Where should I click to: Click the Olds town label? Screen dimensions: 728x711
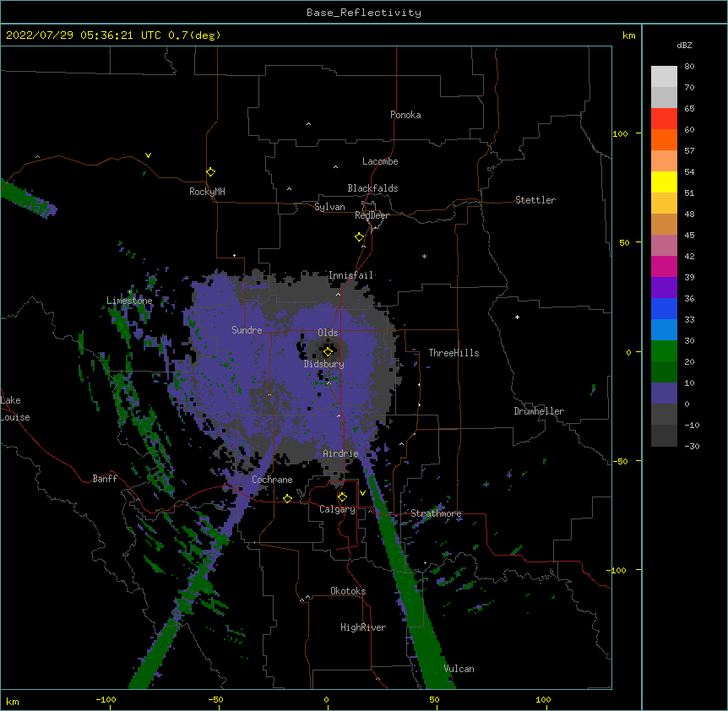point(328,333)
